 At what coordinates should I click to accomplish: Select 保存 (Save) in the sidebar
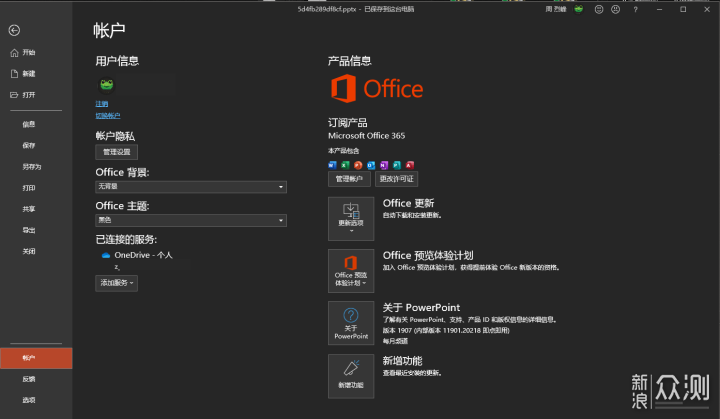point(29,146)
